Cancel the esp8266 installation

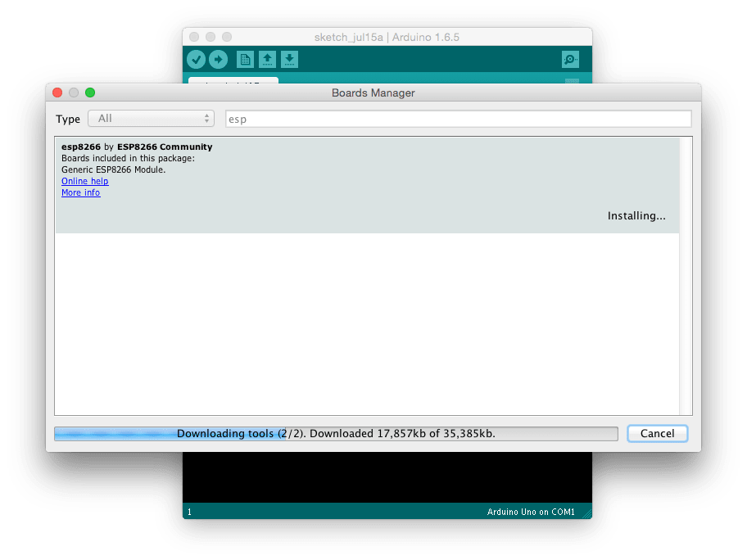[658, 433]
